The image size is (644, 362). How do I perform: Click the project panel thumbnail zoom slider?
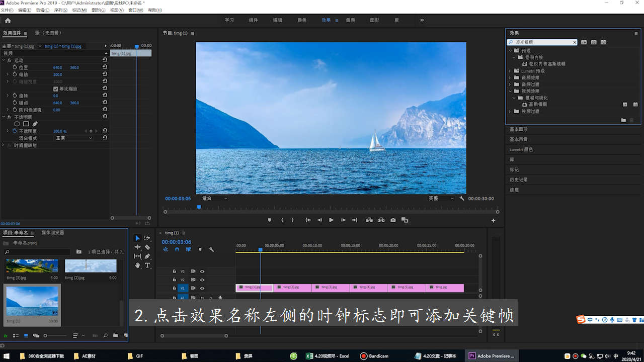[55, 335]
